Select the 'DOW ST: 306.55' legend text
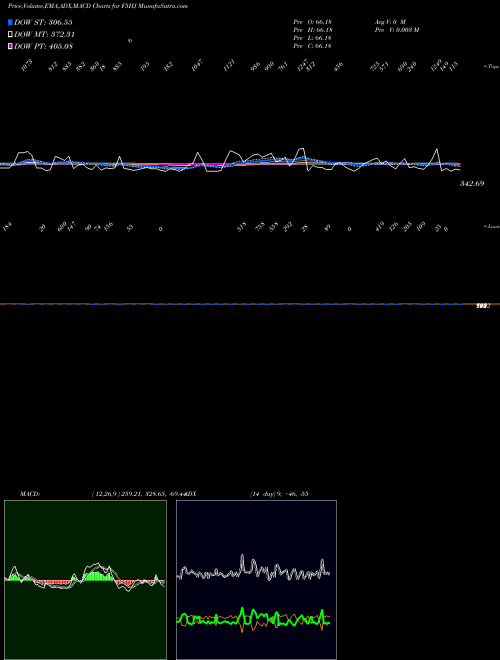This screenshot has width=500, height=660. [x=43, y=22]
